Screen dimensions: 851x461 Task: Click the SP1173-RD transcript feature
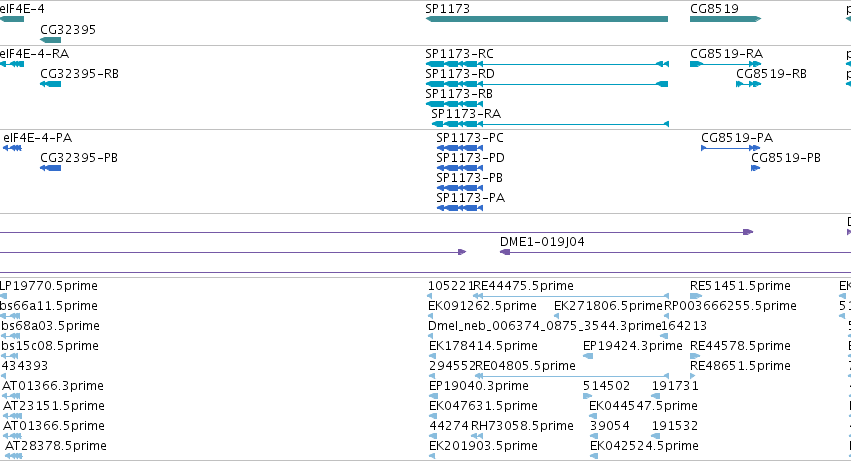click(547, 84)
